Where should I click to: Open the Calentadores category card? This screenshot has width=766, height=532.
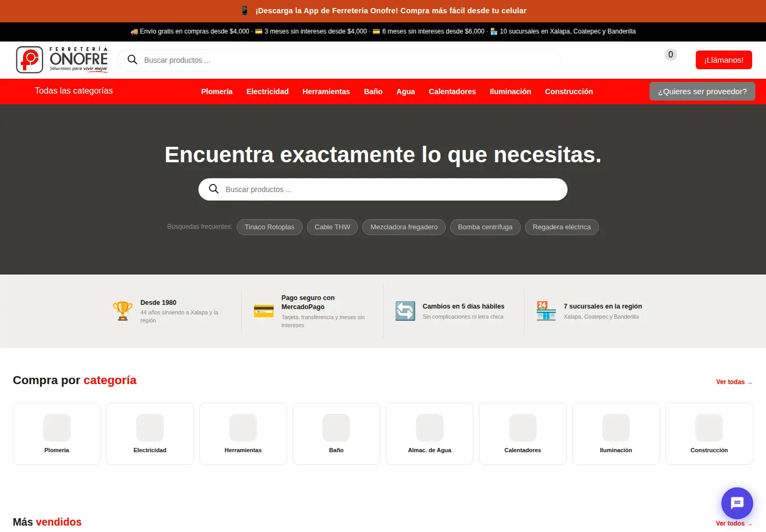click(x=523, y=434)
